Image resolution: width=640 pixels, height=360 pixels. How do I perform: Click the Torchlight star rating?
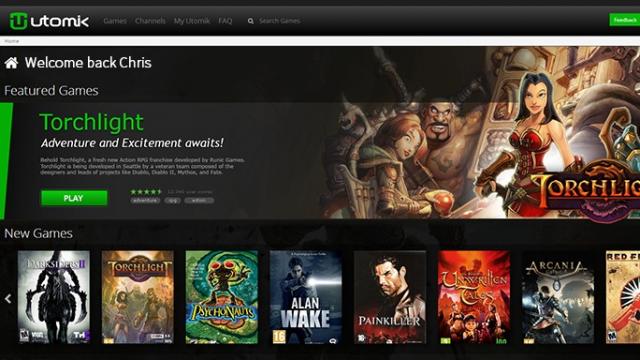(x=146, y=191)
